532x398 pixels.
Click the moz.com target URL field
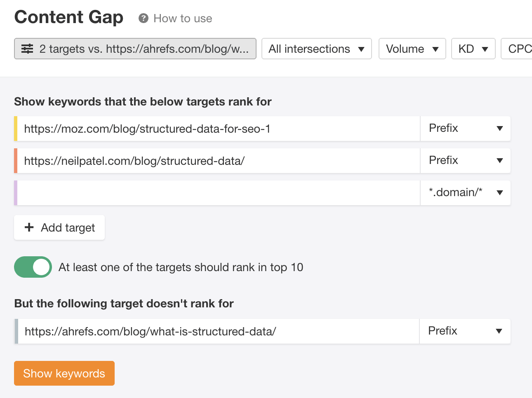pos(219,129)
